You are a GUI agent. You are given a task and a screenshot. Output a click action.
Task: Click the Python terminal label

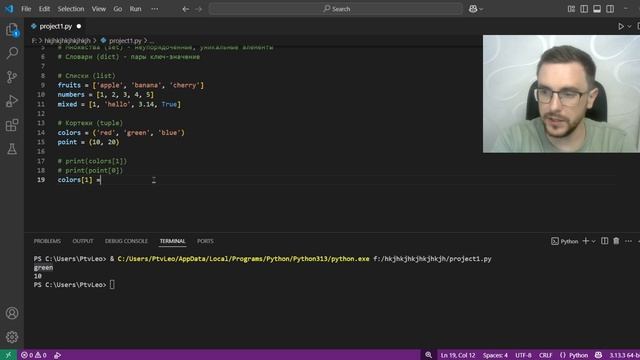[x=564, y=241]
